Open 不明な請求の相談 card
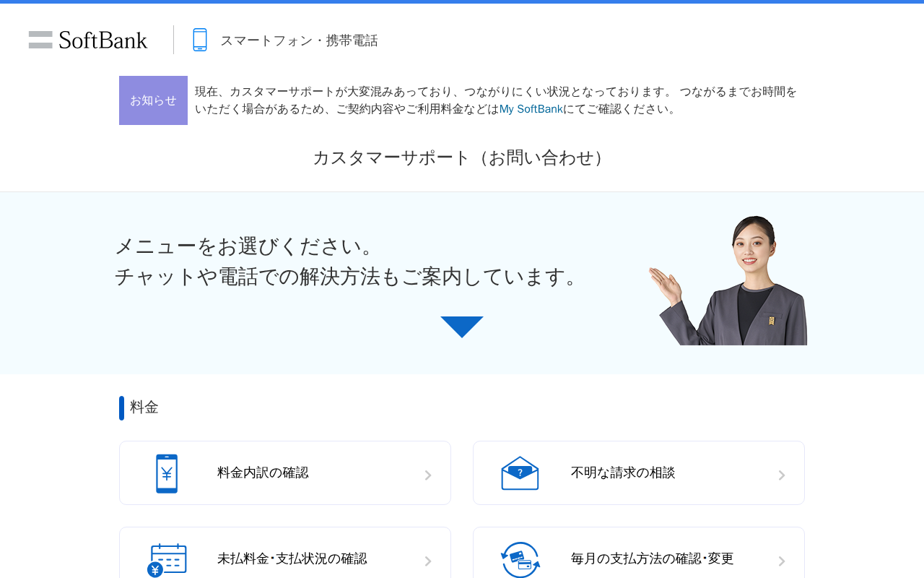924x578 pixels. (639, 473)
